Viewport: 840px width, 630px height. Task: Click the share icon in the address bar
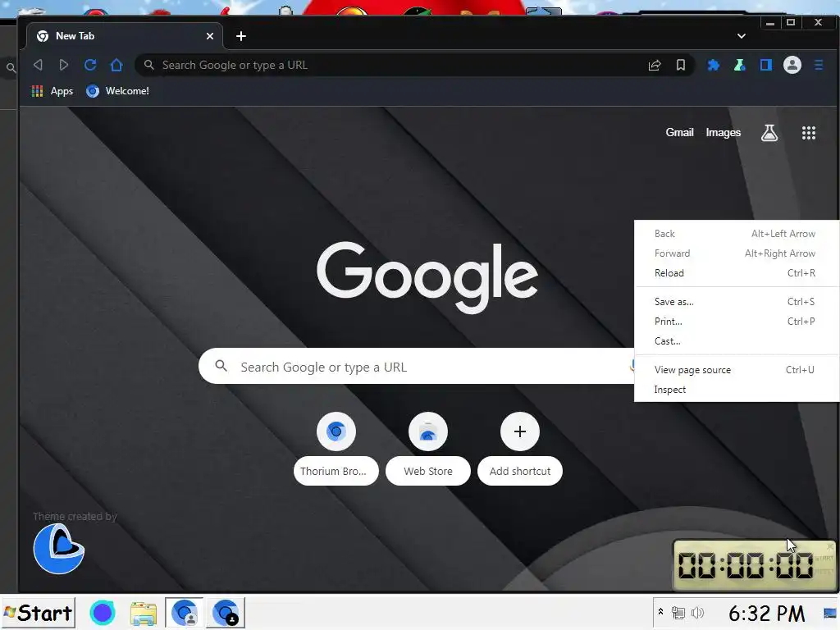click(655, 65)
